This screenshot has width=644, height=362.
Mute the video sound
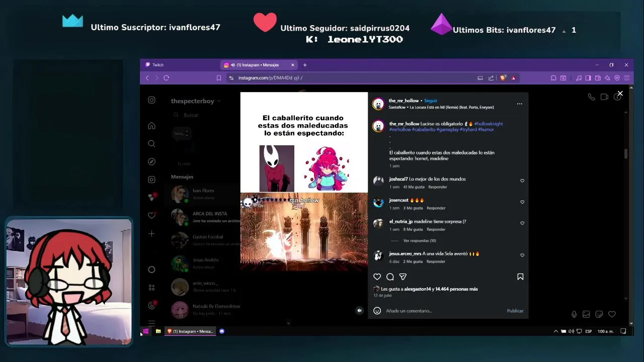point(359,311)
